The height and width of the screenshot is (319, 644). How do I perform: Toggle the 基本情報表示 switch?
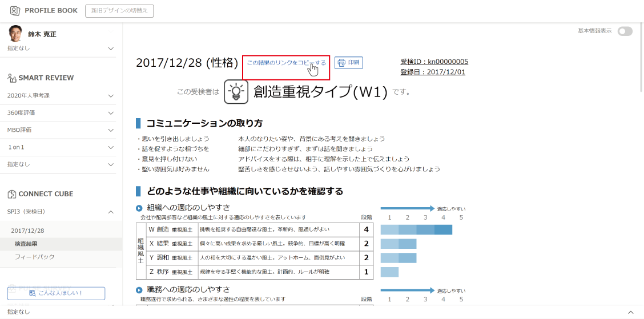pos(625,31)
